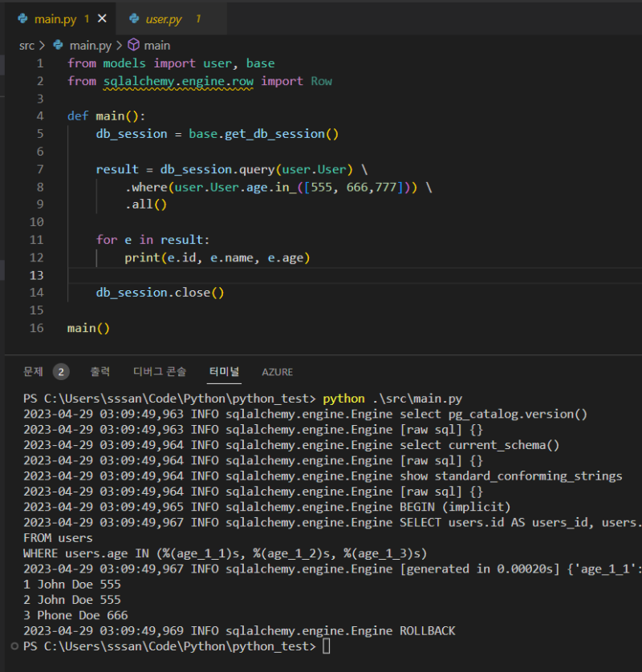The image size is (642, 672).
Task: Click the Python file icon on main.py tab
Action: pyautogui.click(x=23, y=18)
